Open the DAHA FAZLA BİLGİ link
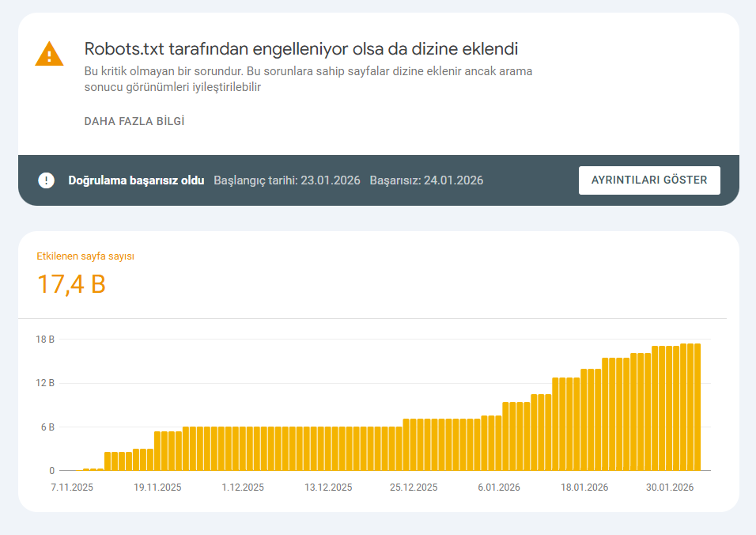The width and height of the screenshot is (756, 535). click(x=134, y=121)
